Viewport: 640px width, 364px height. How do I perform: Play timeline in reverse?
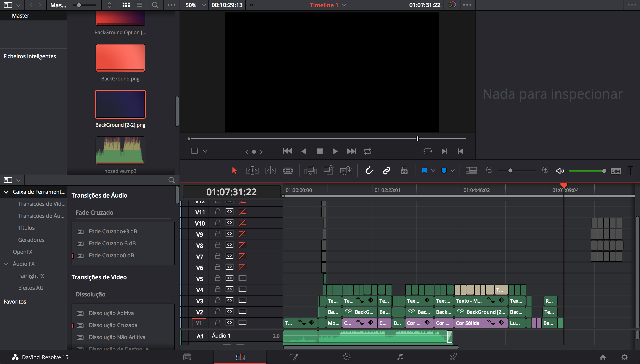pyautogui.click(x=304, y=151)
